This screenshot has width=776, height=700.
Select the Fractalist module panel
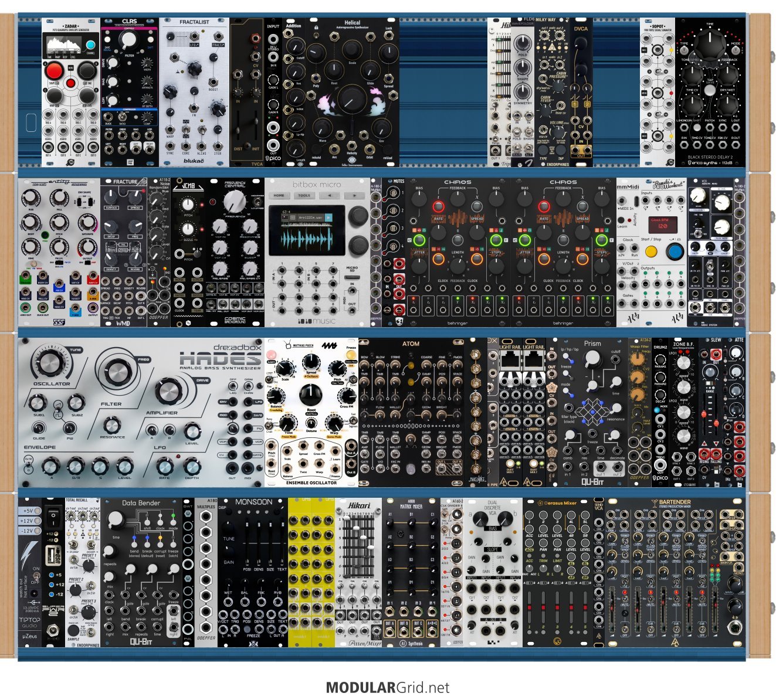[x=194, y=92]
